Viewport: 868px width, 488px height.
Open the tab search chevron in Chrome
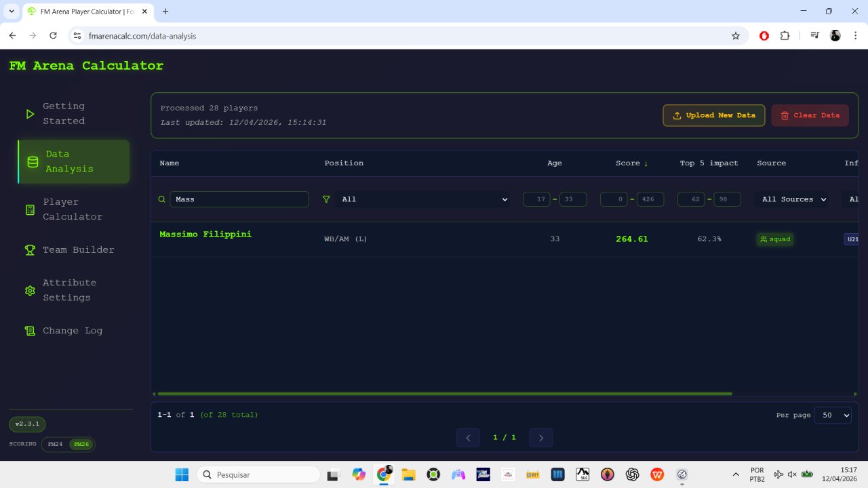point(12,12)
